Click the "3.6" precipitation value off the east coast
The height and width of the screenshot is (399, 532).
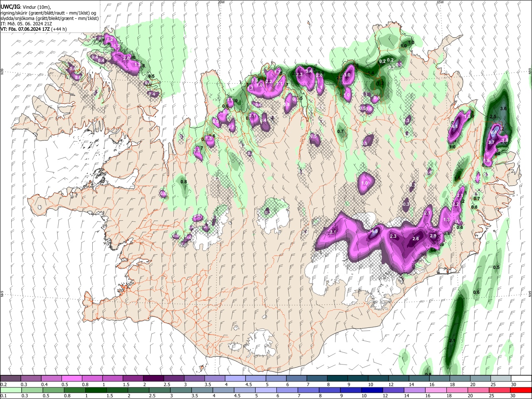point(504,108)
